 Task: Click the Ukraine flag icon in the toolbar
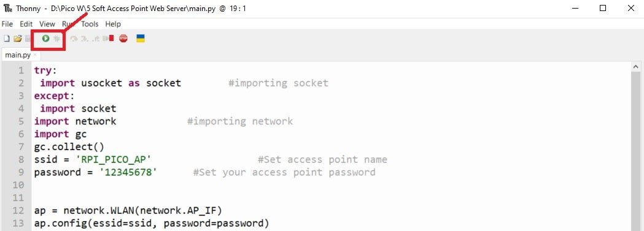tap(141, 38)
